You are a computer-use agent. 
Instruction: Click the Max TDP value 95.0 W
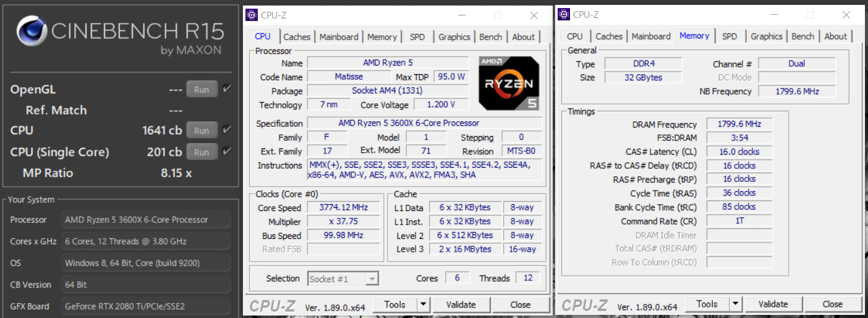(451, 77)
